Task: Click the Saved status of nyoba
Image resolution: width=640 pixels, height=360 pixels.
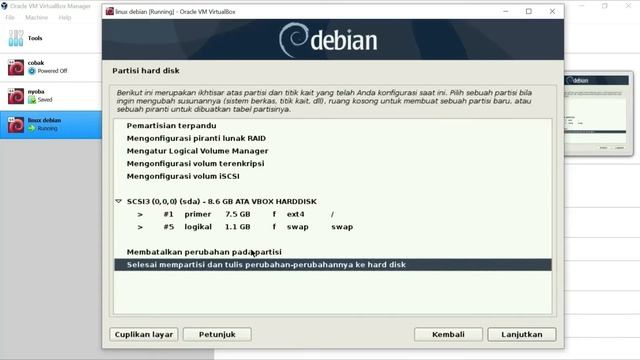Action: tap(45, 100)
